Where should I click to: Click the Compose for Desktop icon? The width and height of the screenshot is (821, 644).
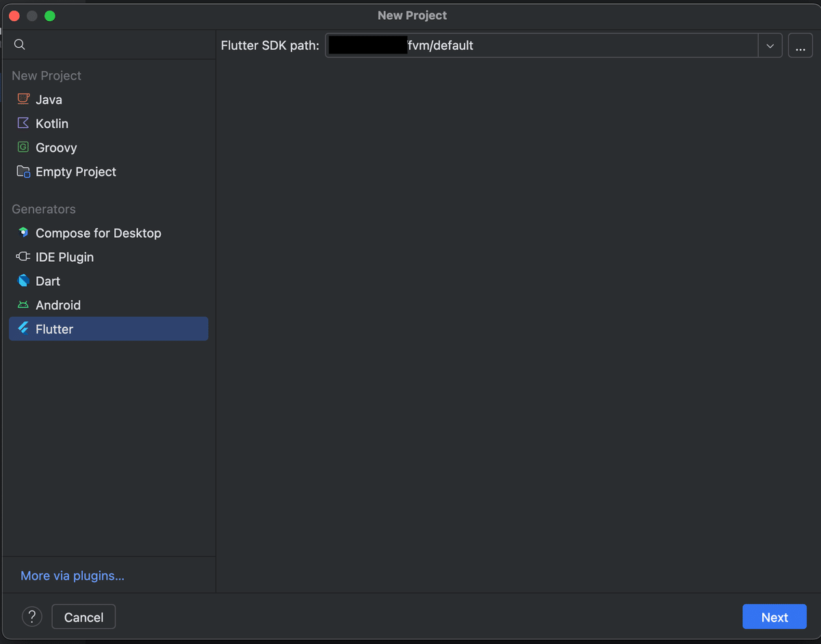pyautogui.click(x=23, y=232)
